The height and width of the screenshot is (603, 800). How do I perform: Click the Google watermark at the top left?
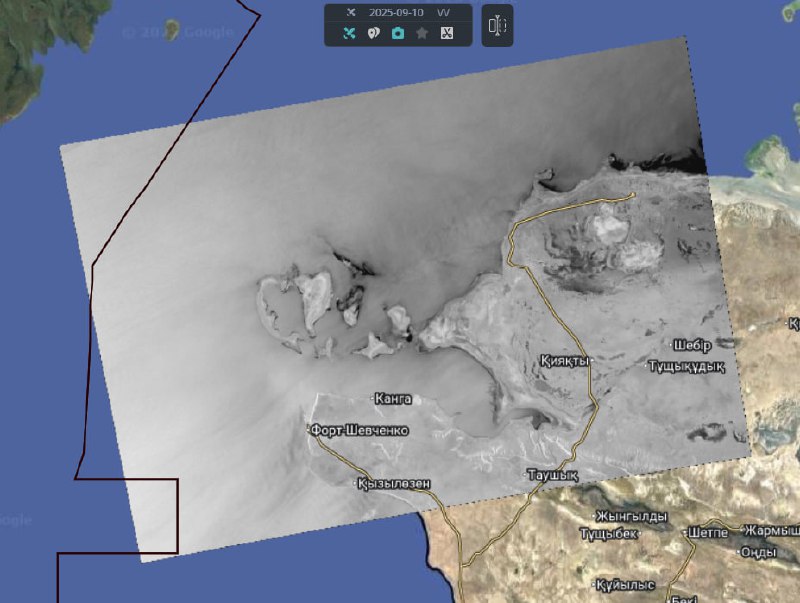tap(178, 32)
